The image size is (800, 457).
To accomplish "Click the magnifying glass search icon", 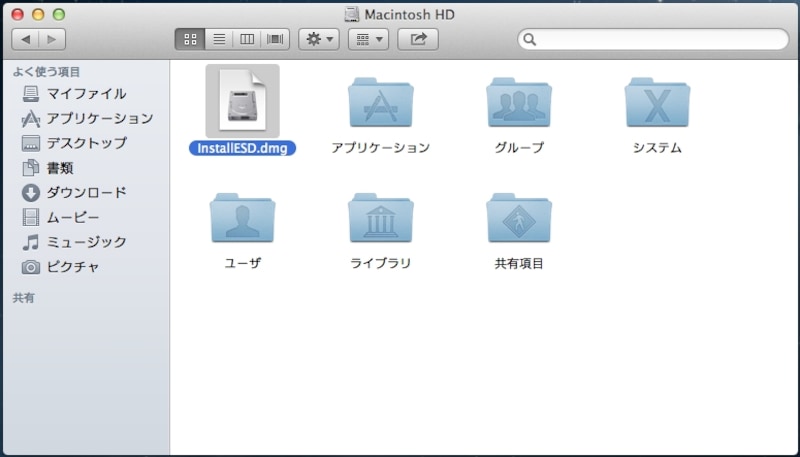I will point(530,39).
